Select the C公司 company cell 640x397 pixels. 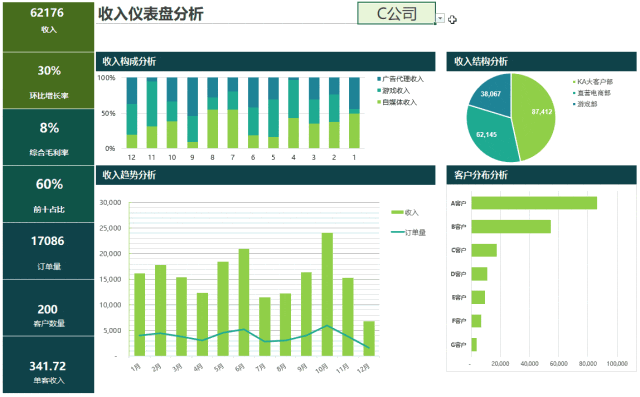coord(396,13)
